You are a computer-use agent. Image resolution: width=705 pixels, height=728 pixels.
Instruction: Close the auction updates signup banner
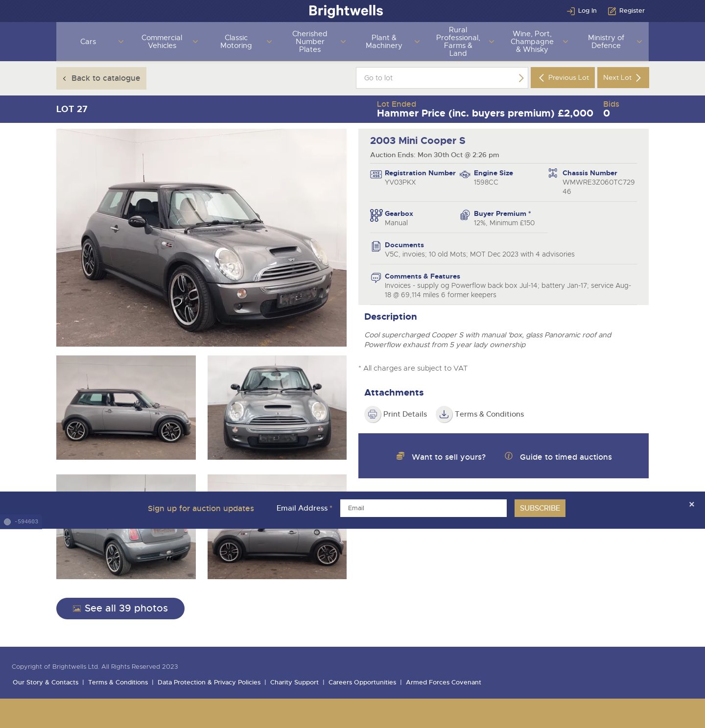point(691,504)
